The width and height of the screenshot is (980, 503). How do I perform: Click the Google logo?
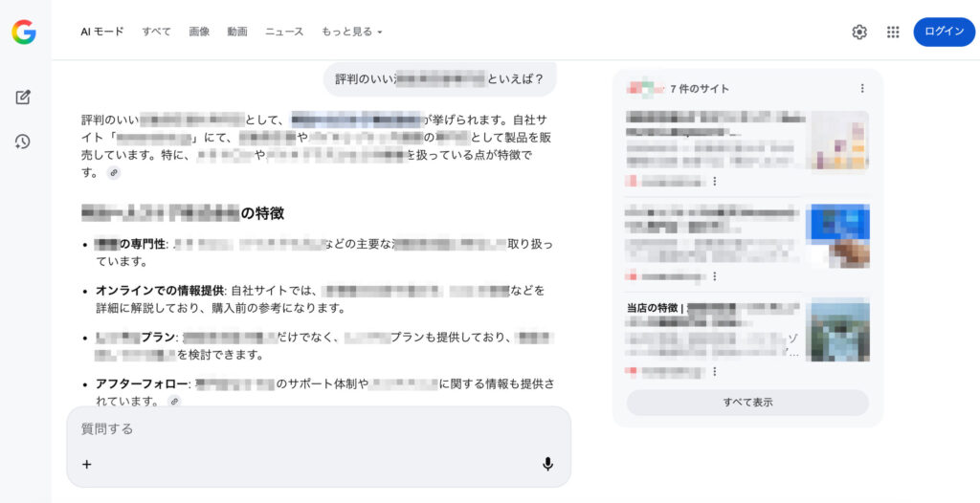click(24, 32)
